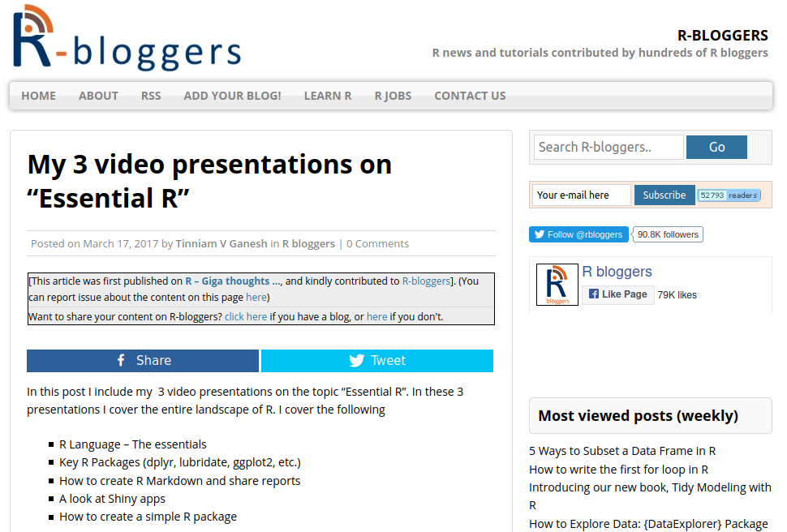Image resolution: width=787 pixels, height=532 pixels.
Task: Click the Follow @rbloggers button
Action: [x=578, y=234]
